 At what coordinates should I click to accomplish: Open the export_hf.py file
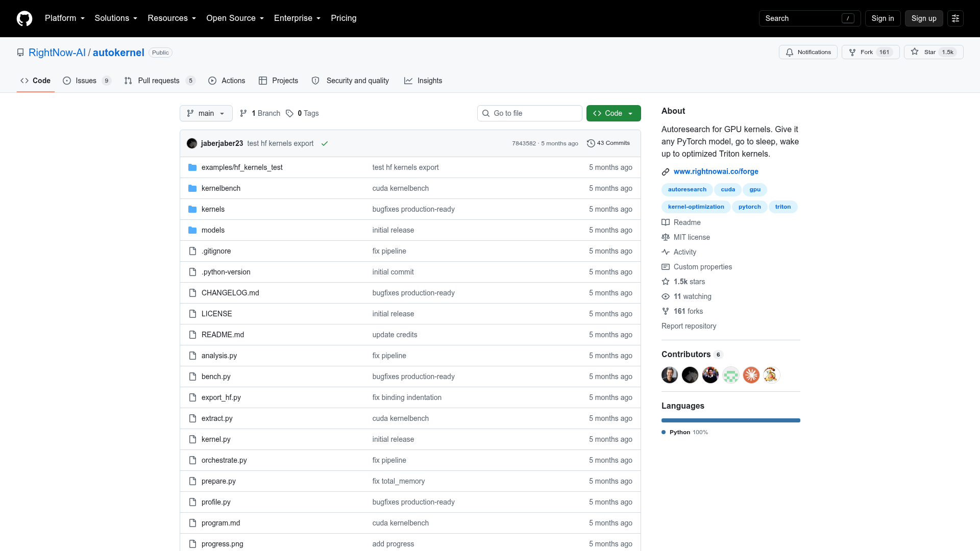[221, 397]
